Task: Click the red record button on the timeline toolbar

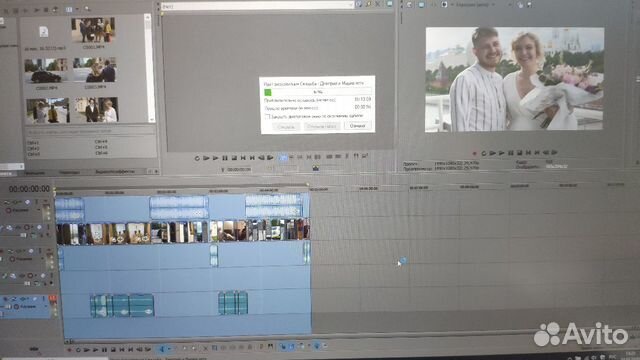Action: click(x=69, y=350)
